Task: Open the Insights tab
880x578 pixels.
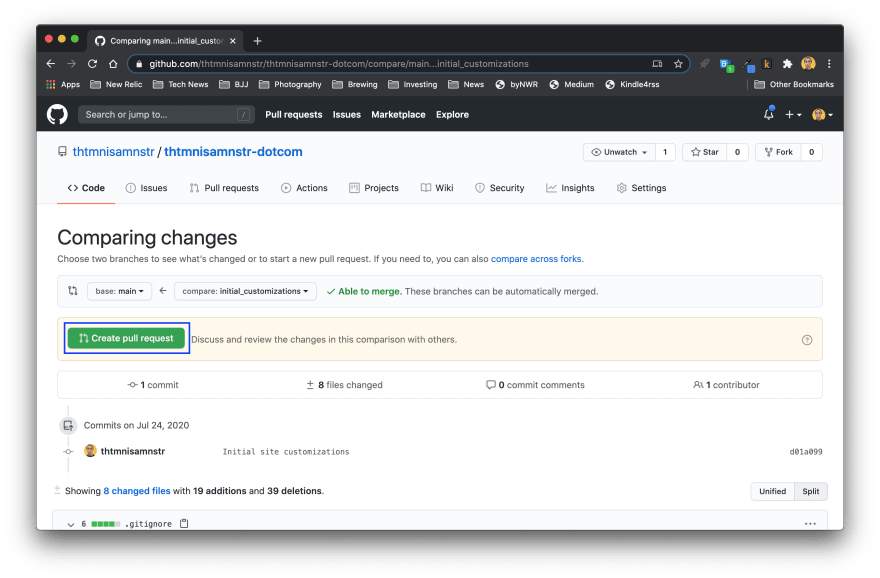Action: 570,188
